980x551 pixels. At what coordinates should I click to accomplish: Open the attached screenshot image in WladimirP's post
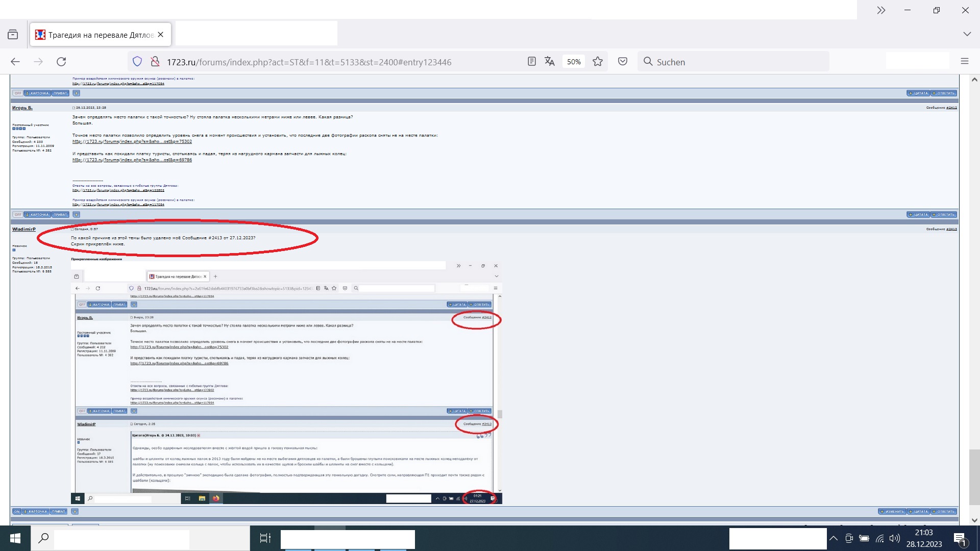[x=286, y=383]
